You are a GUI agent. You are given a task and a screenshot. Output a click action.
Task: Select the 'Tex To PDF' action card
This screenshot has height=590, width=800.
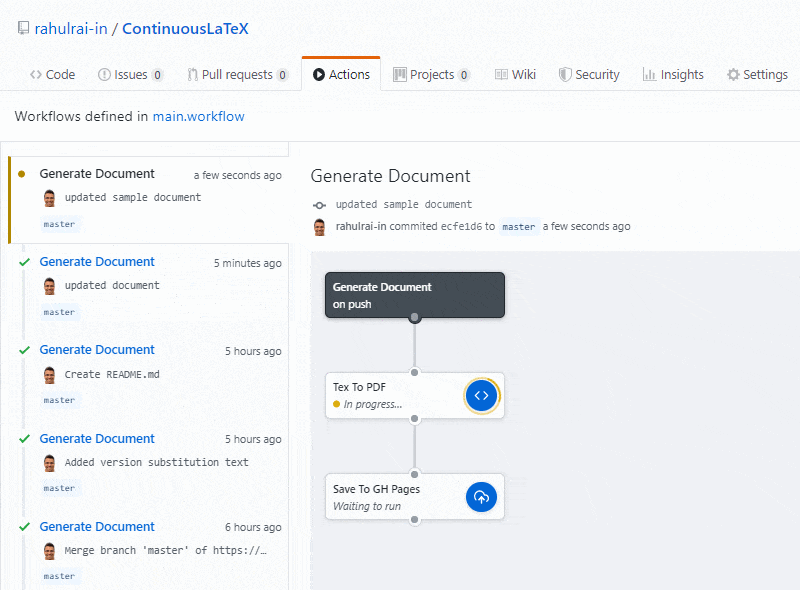pos(415,396)
